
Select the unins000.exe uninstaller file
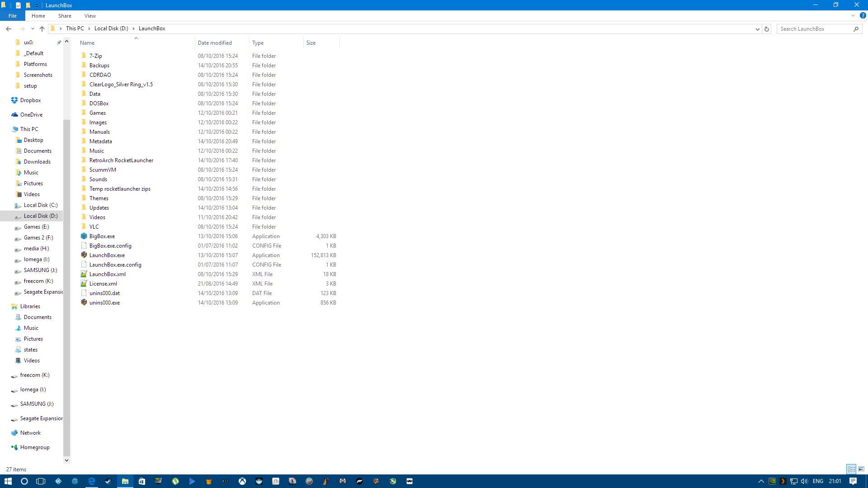point(104,303)
